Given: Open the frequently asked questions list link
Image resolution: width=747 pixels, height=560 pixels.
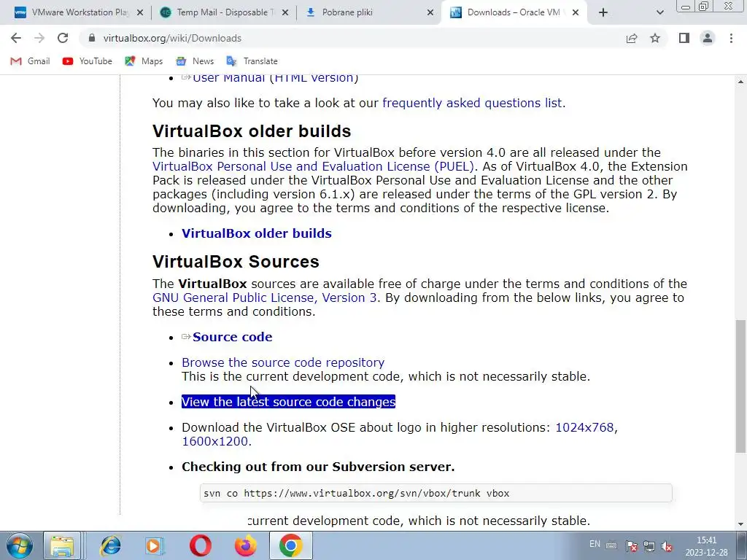Looking at the screenshot, I should (x=472, y=103).
